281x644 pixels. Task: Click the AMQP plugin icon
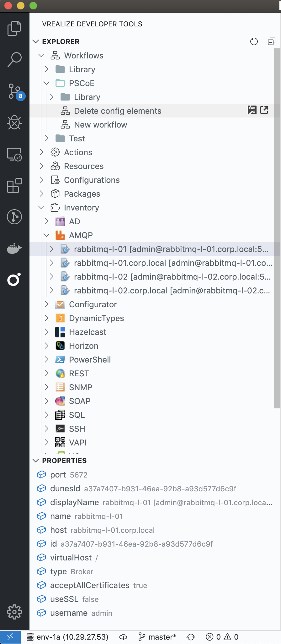[x=60, y=235]
